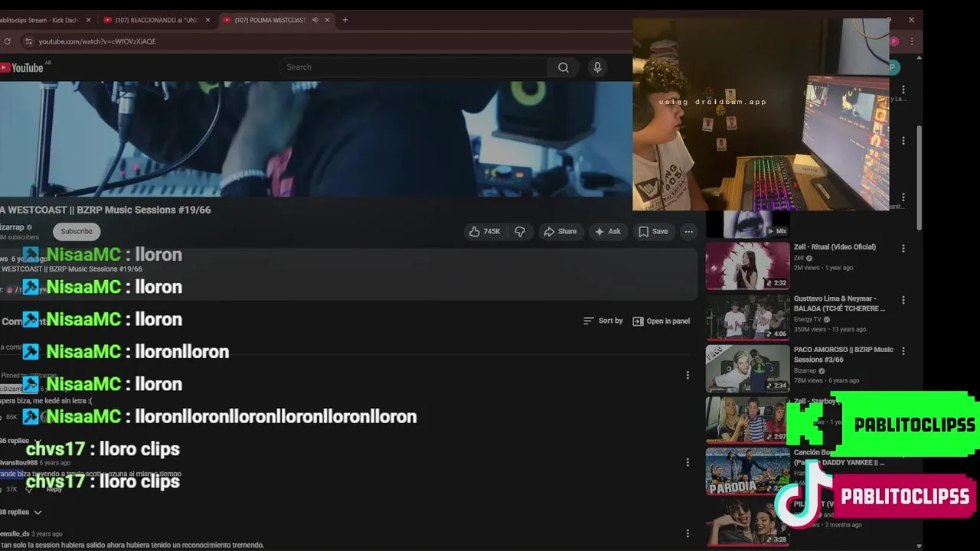Open options menu for the 3-years-ago comment
The image size is (980, 551).
tap(688, 533)
